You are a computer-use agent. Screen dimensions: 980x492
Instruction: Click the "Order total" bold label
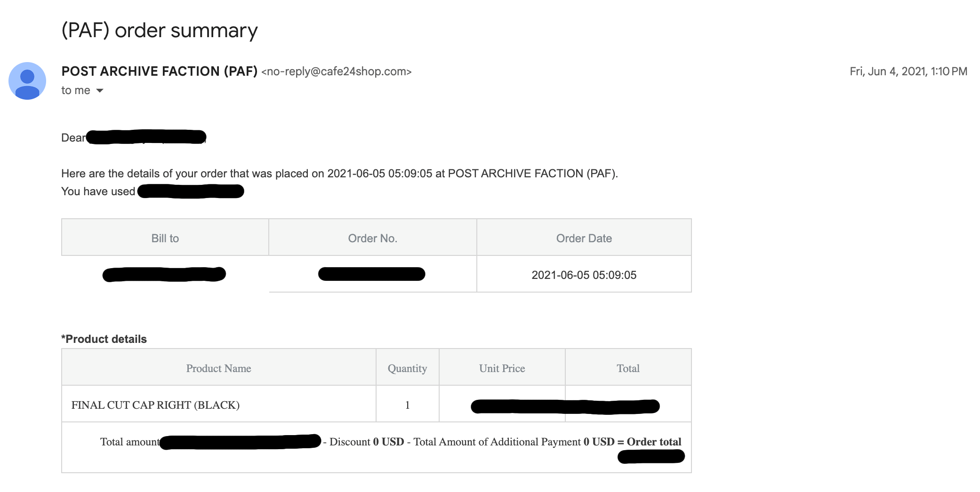click(654, 442)
